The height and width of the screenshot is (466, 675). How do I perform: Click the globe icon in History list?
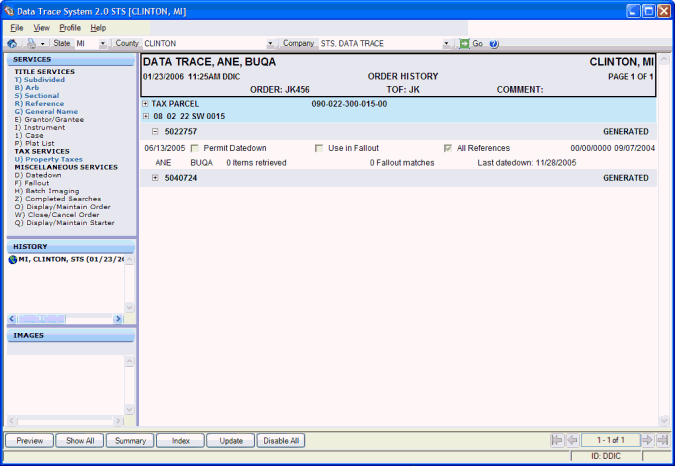(x=12, y=259)
